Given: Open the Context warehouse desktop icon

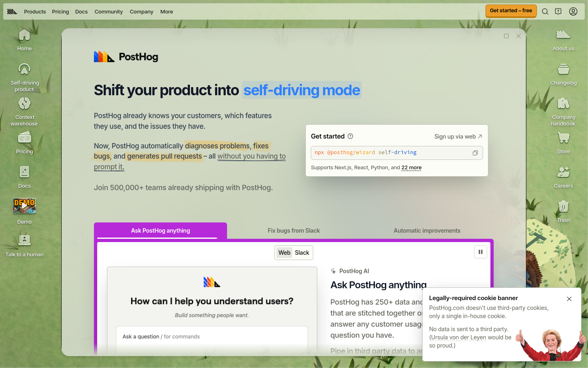Looking at the screenshot, I should (24, 111).
